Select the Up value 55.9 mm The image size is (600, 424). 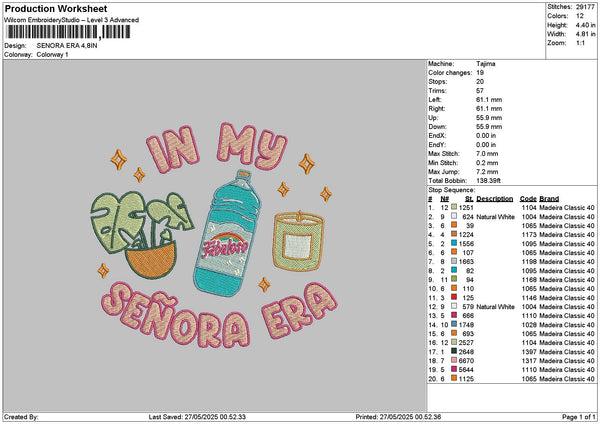[489, 118]
